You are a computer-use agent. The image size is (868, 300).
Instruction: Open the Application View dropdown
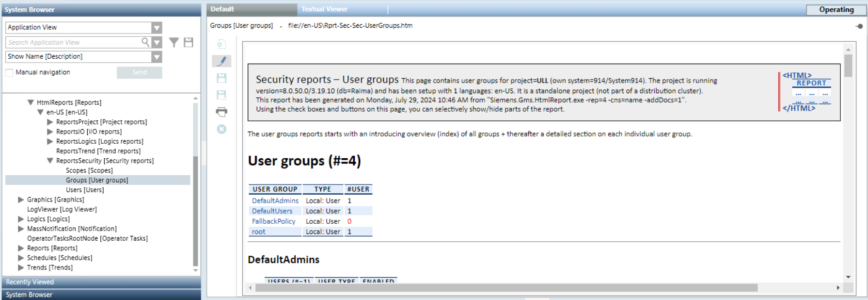coord(157,28)
